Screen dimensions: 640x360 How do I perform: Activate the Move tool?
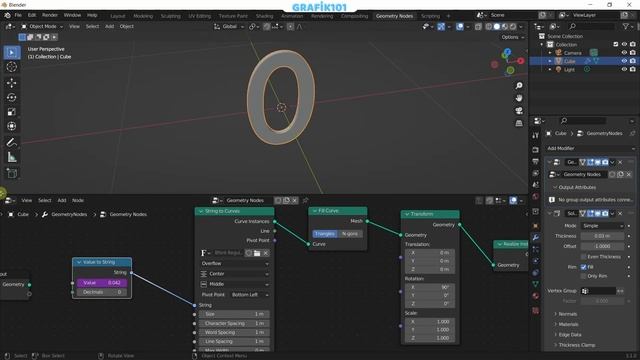(x=11, y=83)
